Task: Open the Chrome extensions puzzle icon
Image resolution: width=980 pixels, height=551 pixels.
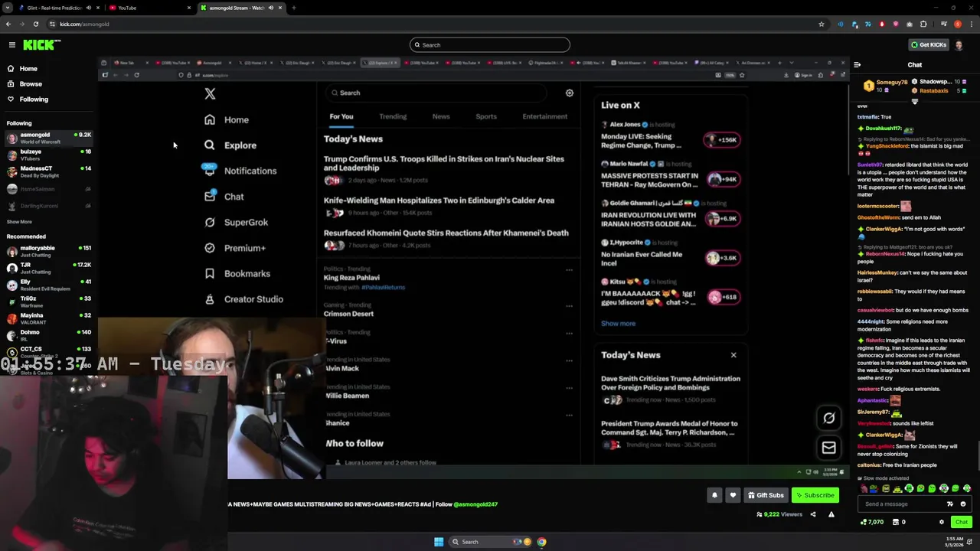Action: point(923,24)
